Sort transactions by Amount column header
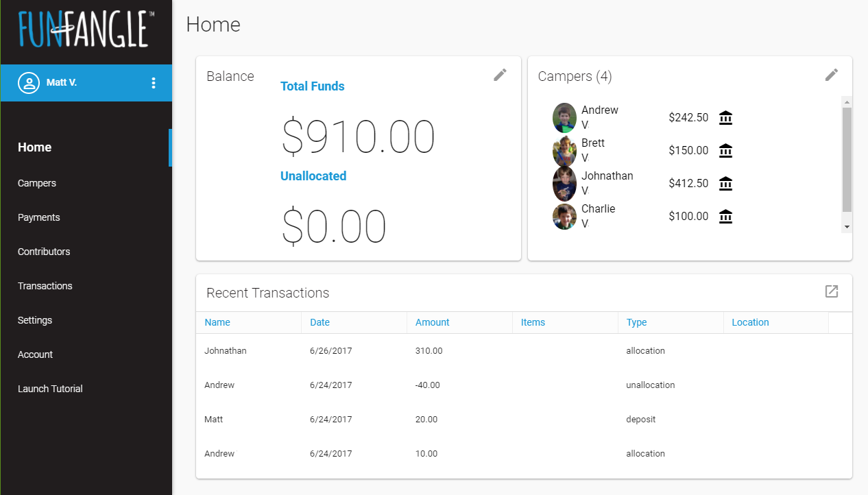The image size is (868, 495). (432, 322)
